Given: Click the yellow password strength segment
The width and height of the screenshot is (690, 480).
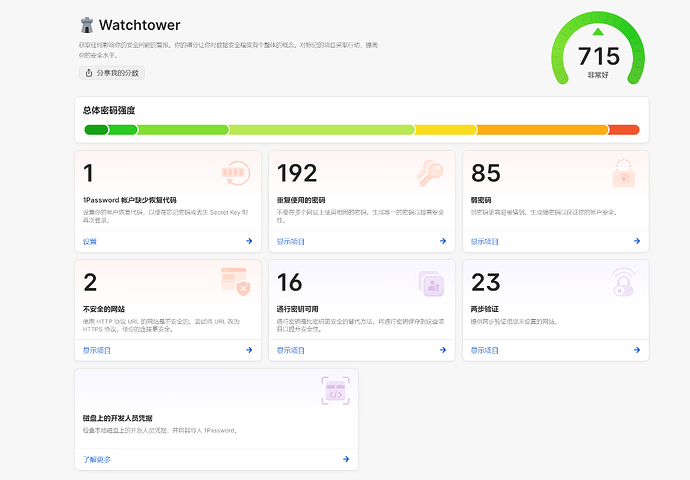Looking at the screenshot, I should 445,130.
